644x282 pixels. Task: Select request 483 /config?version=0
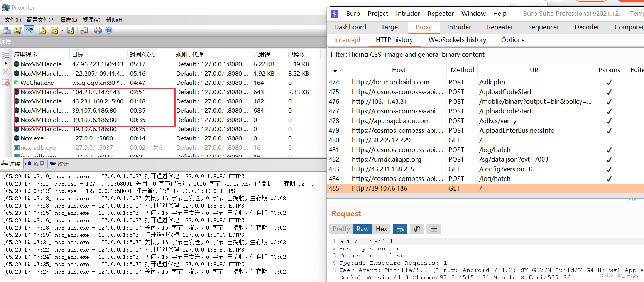pyautogui.click(x=485, y=169)
